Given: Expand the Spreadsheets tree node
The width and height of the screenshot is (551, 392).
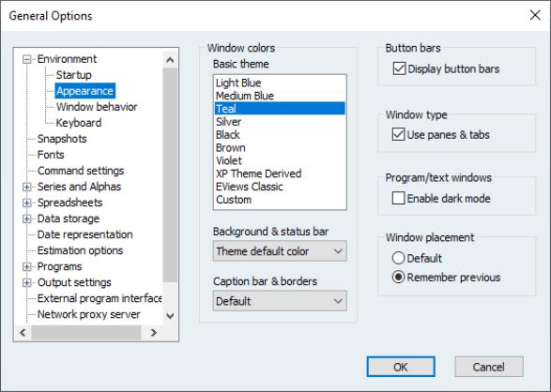Looking at the screenshot, I should click(26, 203).
